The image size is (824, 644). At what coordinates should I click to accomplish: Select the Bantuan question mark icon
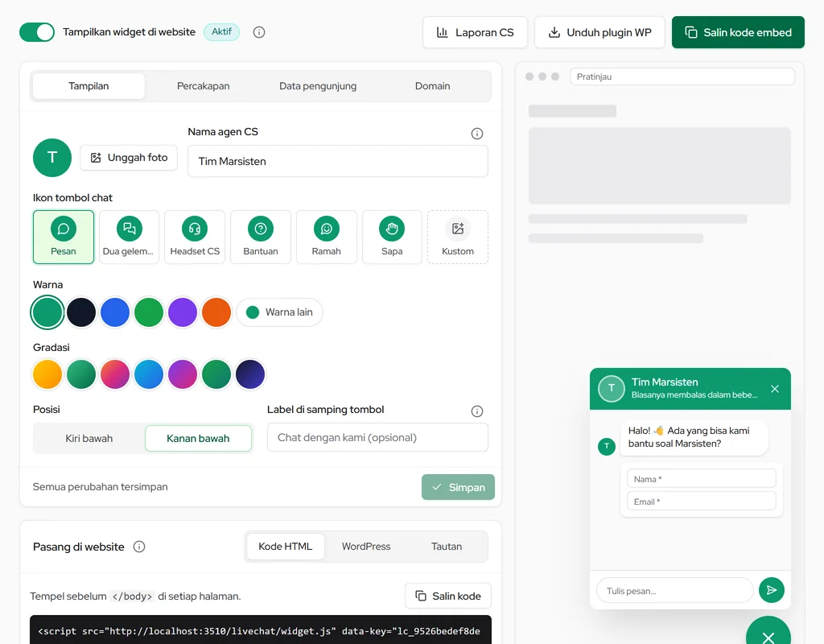(x=261, y=237)
